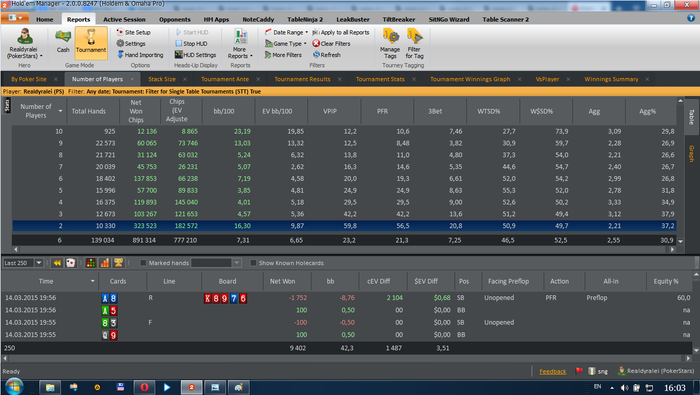Click the clock in the system tray

tap(675, 387)
